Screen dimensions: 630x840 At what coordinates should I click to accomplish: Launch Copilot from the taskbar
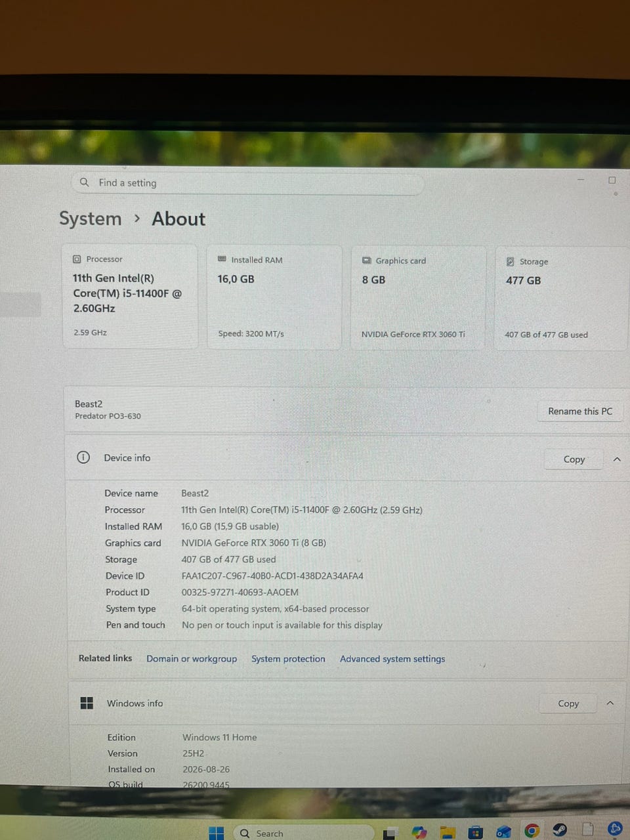[x=419, y=833]
